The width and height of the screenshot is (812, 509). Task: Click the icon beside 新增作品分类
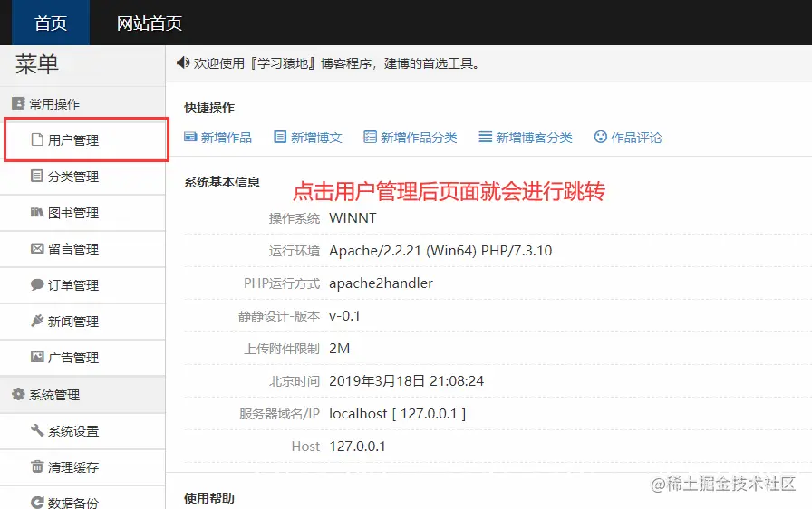tap(370, 137)
